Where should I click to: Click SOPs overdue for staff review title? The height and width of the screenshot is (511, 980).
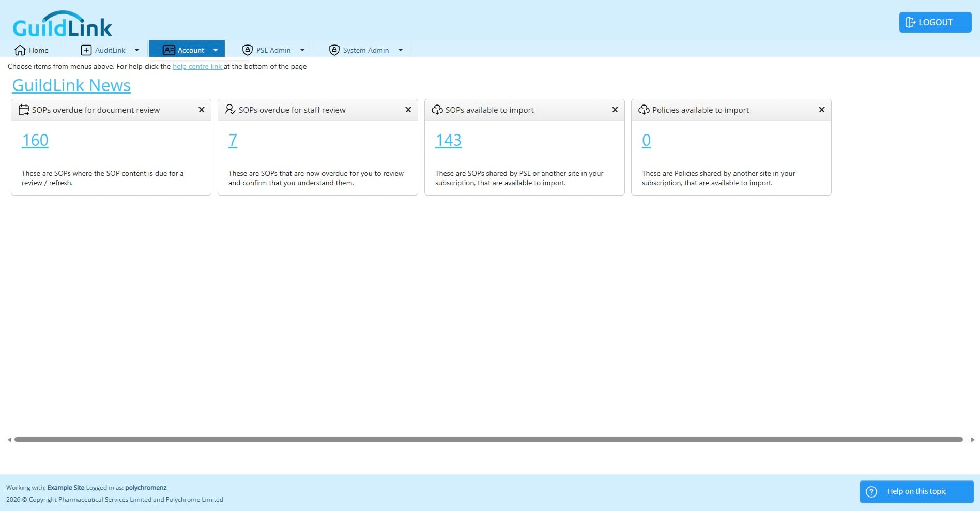pos(292,110)
